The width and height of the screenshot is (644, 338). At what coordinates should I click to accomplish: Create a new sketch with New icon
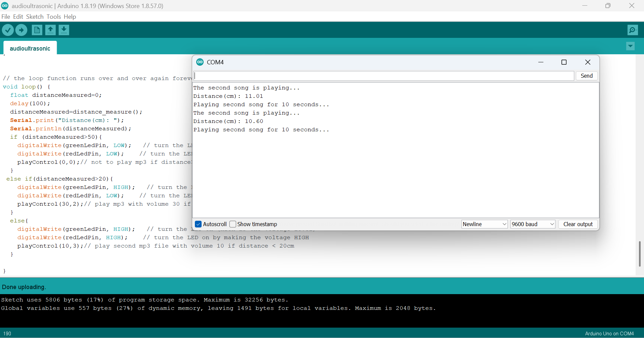click(37, 30)
